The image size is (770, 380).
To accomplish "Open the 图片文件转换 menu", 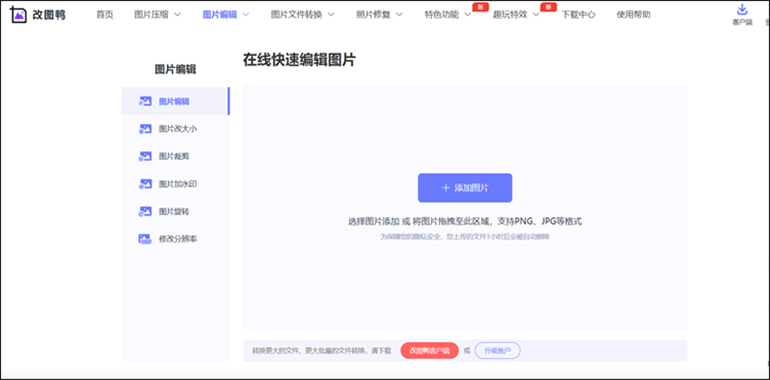I will click(297, 15).
